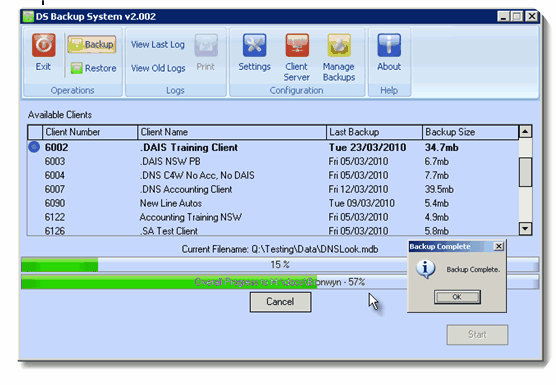Open the Settings tools icon
This screenshot has height=385, width=556.
click(x=254, y=45)
